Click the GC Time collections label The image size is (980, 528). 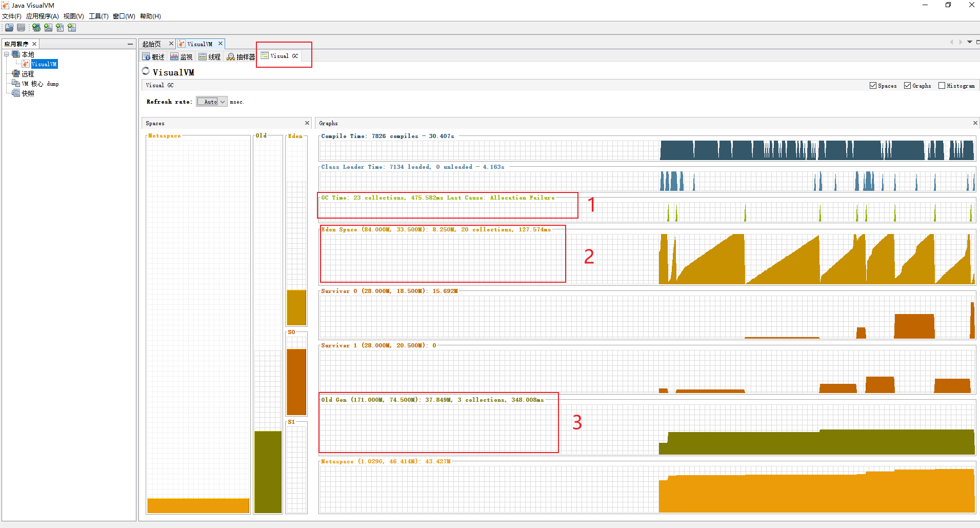pyautogui.click(x=438, y=198)
